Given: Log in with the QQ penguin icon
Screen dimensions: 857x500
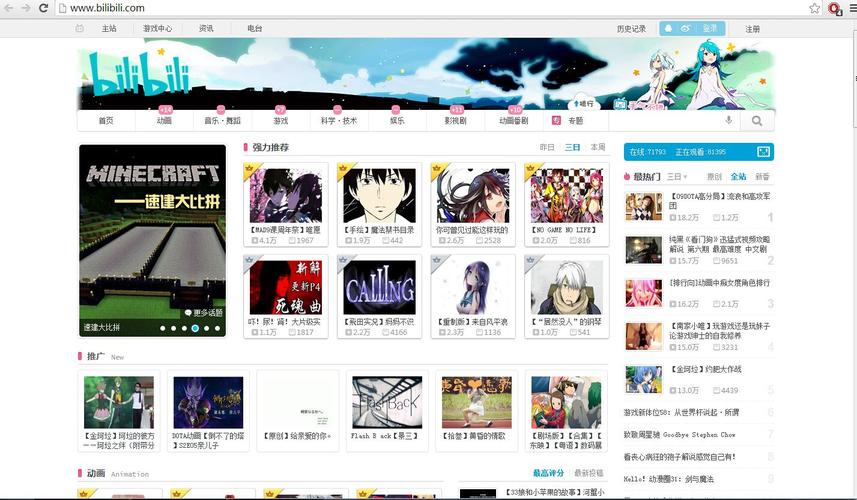Looking at the screenshot, I should click(x=668, y=28).
